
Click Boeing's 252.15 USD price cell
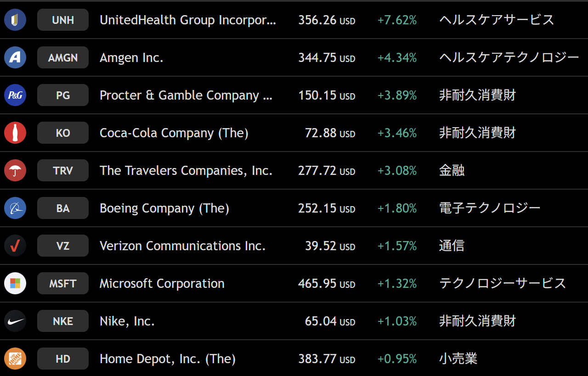point(327,208)
